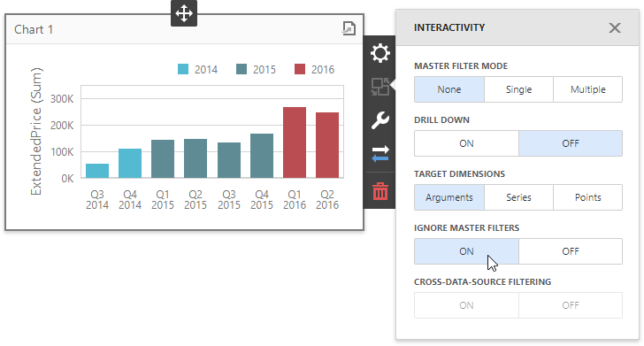Open the wrench options icon
Screen dimensions: 644x346
point(379,120)
